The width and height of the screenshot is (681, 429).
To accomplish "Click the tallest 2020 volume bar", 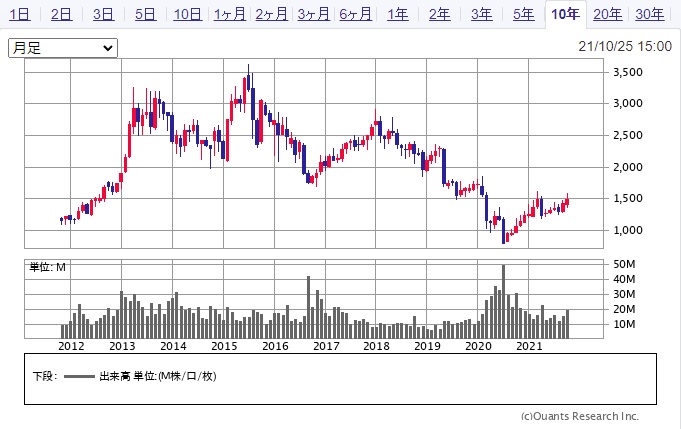I will 503,301.
